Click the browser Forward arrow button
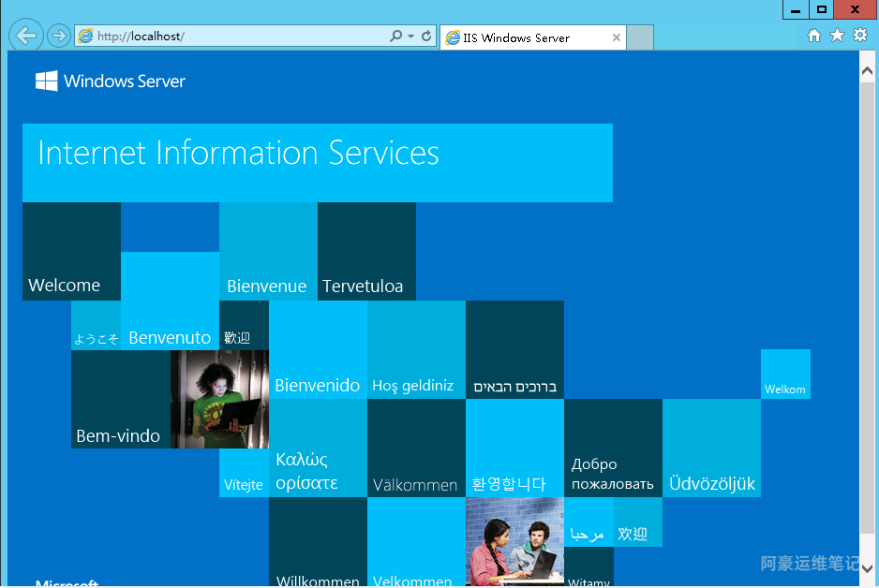This screenshot has height=588, width=879. 58,37
